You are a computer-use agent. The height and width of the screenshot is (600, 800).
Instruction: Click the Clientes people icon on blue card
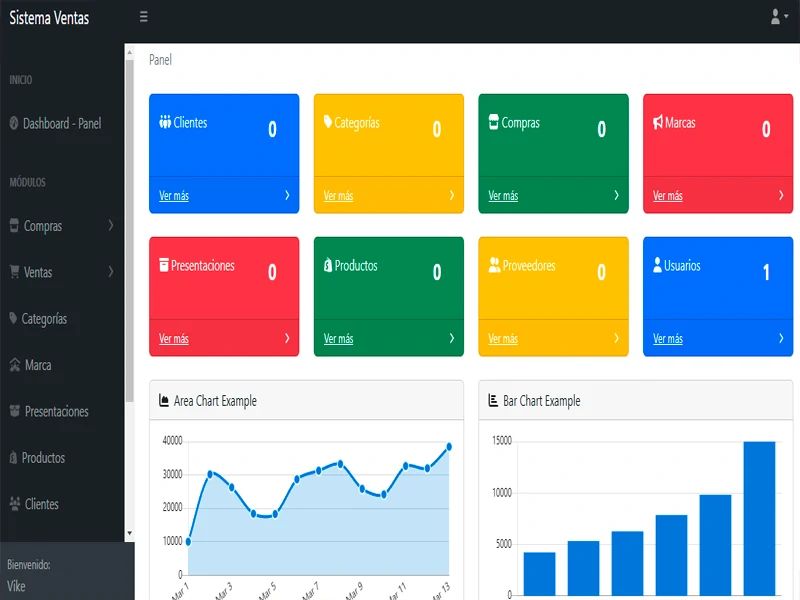(165, 122)
